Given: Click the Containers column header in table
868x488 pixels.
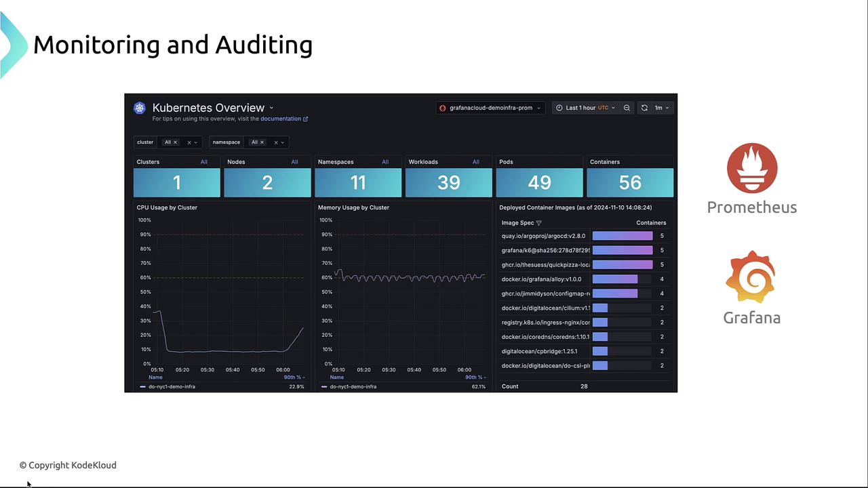Looking at the screenshot, I should click(x=651, y=223).
